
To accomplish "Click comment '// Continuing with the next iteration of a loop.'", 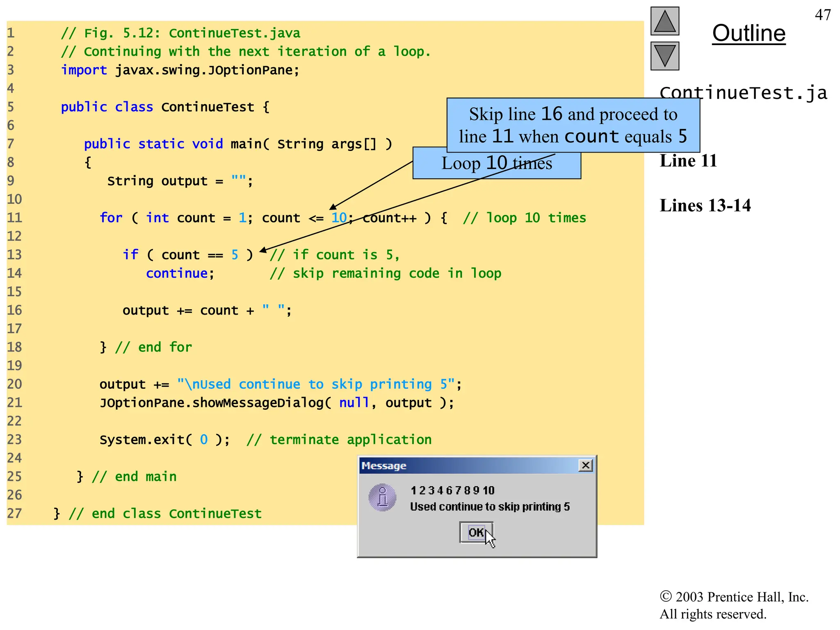I will [246, 52].
